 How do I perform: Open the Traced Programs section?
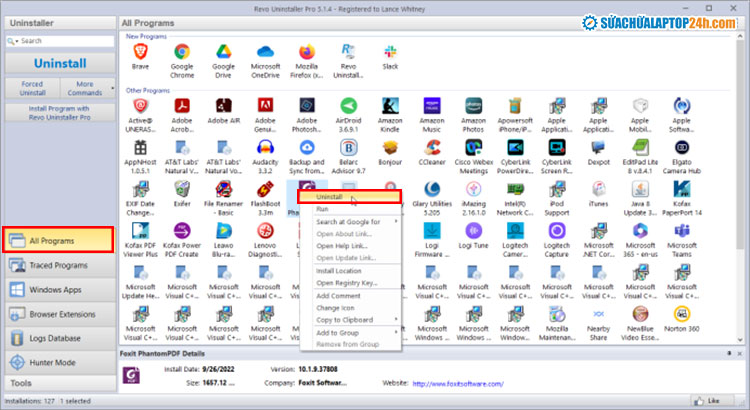[x=60, y=265]
